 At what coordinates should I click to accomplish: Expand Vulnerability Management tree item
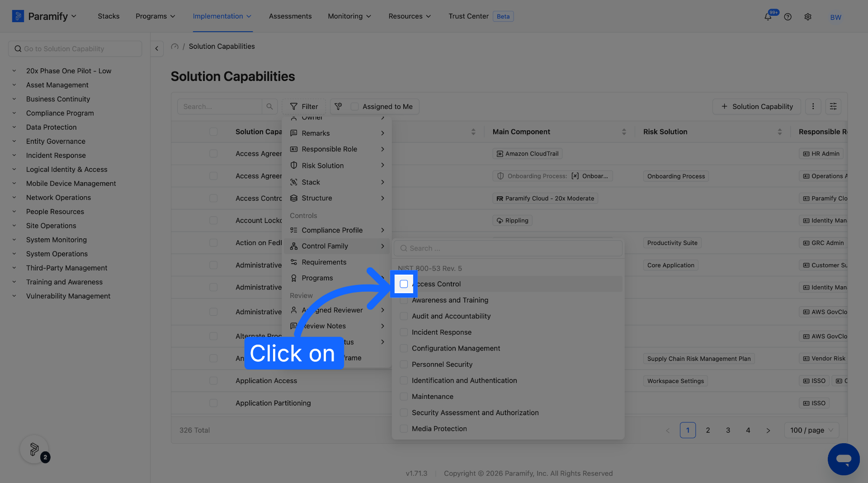click(14, 296)
